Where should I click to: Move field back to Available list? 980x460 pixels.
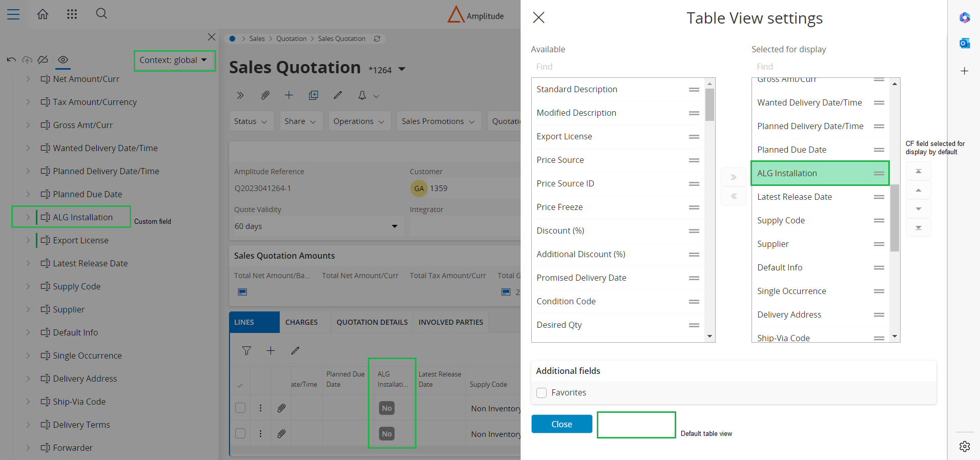(734, 196)
